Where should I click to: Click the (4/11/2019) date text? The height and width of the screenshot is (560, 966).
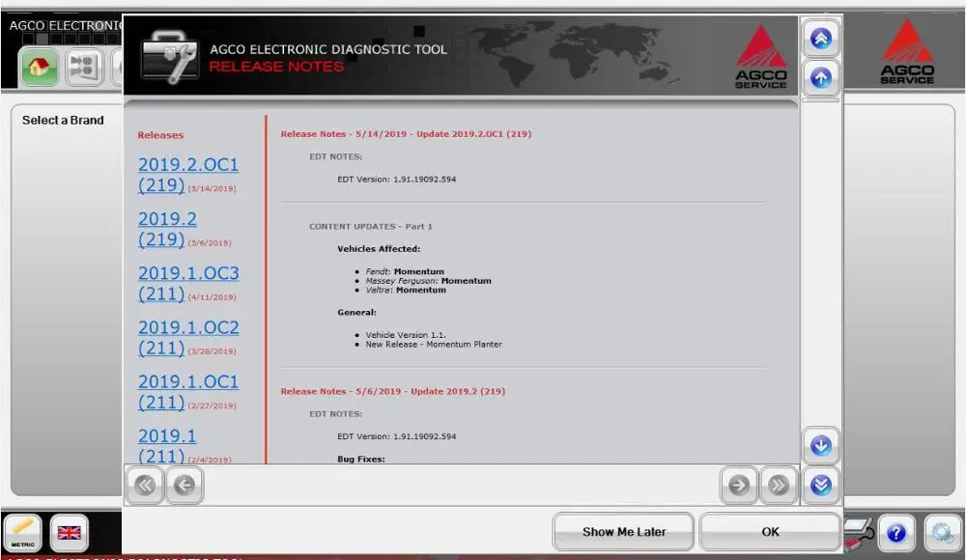pyautogui.click(x=212, y=297)
